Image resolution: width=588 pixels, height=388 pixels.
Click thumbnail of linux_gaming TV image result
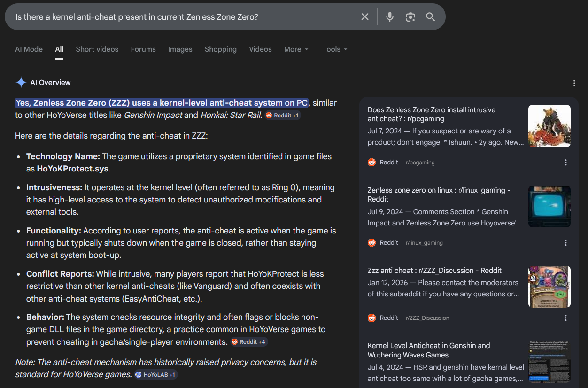pyautogui.click(x=549, y=207)
